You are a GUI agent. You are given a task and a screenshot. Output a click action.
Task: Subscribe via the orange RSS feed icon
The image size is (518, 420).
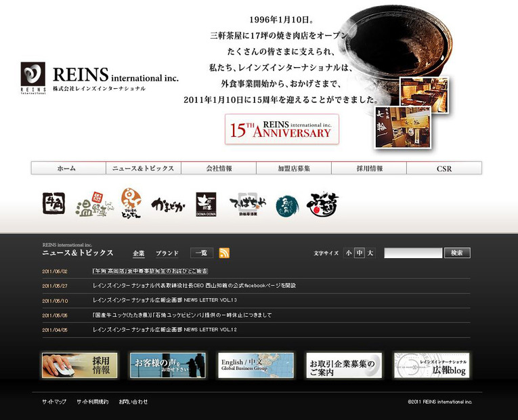[224, 253]
